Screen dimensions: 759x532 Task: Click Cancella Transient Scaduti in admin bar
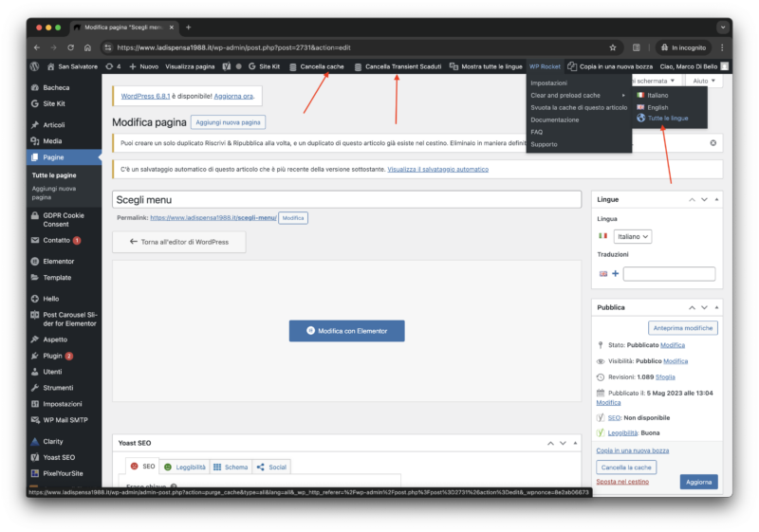click(x=398, y=66)
